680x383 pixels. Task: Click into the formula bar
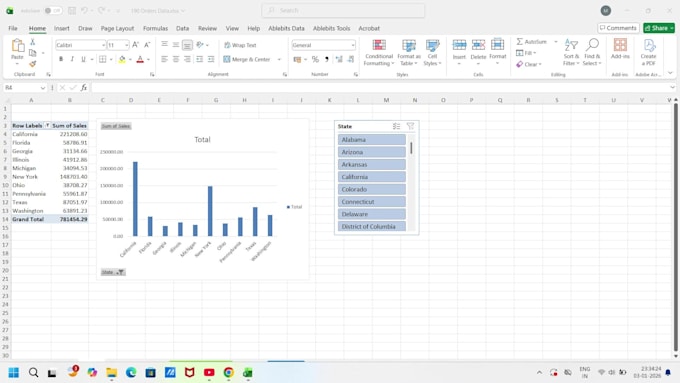coord(379,88)
